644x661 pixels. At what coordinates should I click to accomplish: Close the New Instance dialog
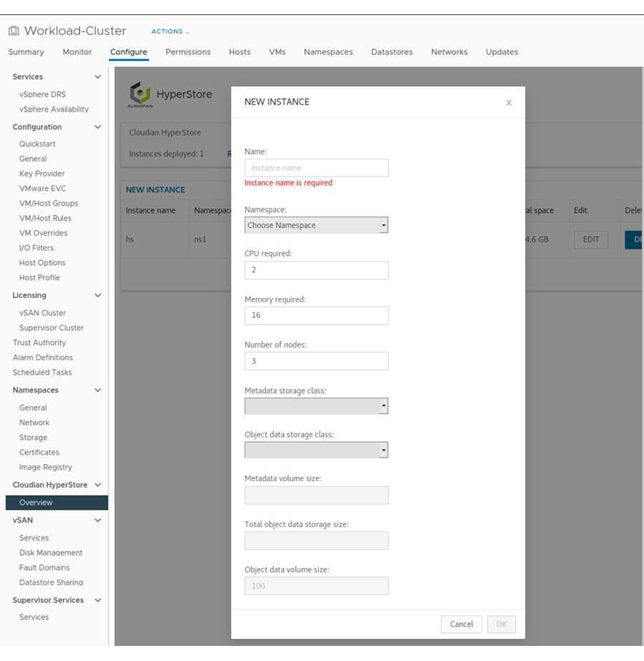[x=509, y=103]
